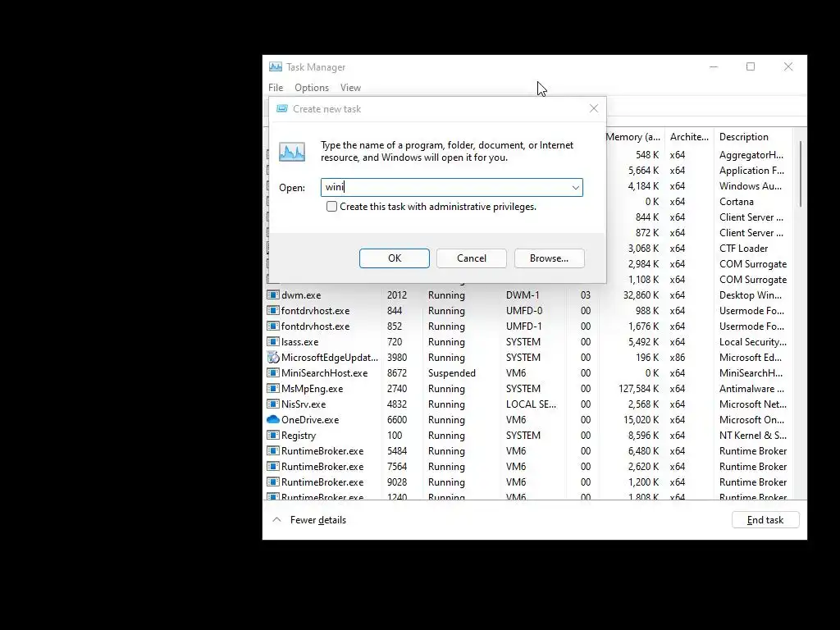Click the Desktop Win... description
Image resolution: width=840 pixels, height=630 pixels.
point(750,295)
